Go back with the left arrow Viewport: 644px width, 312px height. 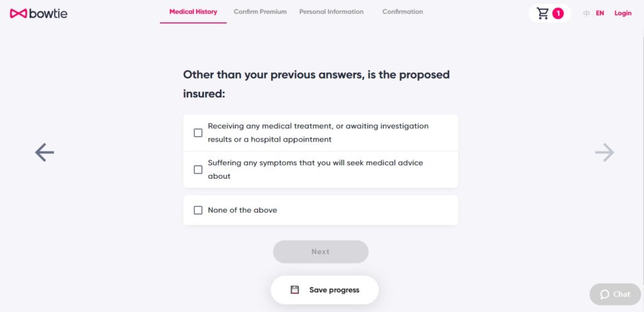click(x=45, y=152)
